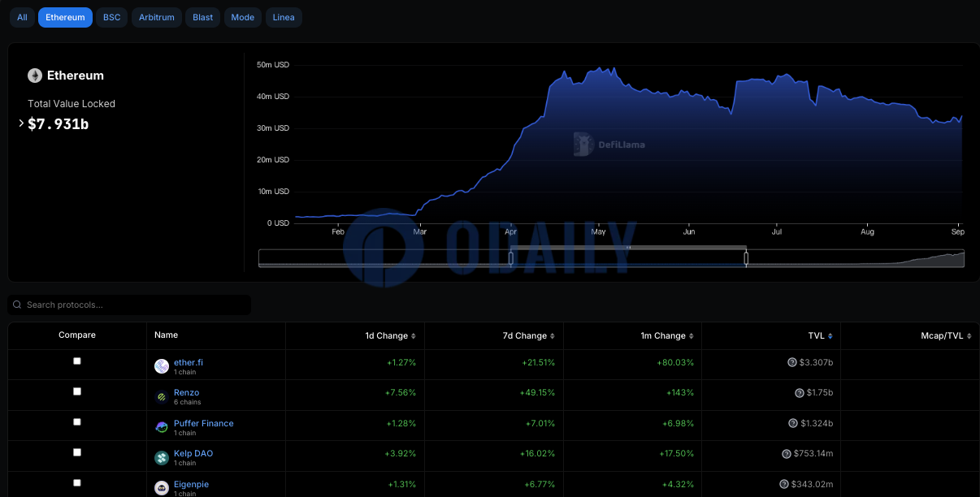Click the ether.fi logo icon

162,366
